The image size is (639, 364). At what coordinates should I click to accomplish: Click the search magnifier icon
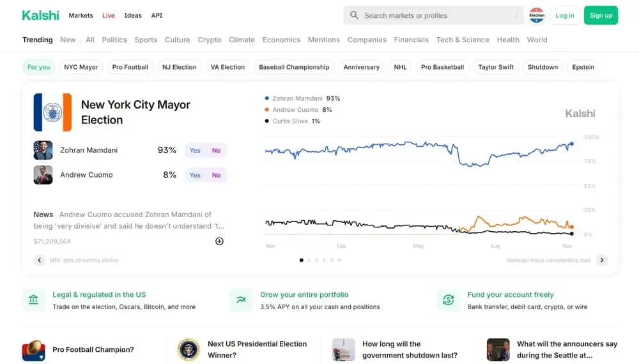point(354,15)
